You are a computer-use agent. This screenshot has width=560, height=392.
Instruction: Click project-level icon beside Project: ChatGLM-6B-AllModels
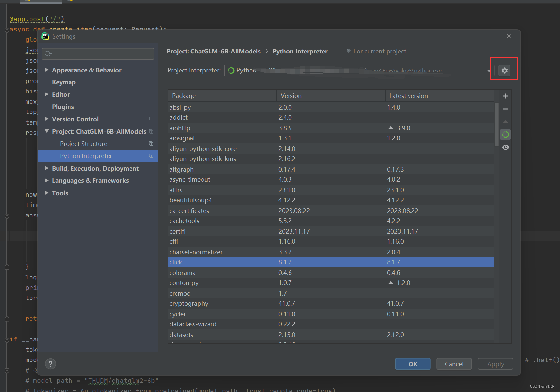coord(151,131)
